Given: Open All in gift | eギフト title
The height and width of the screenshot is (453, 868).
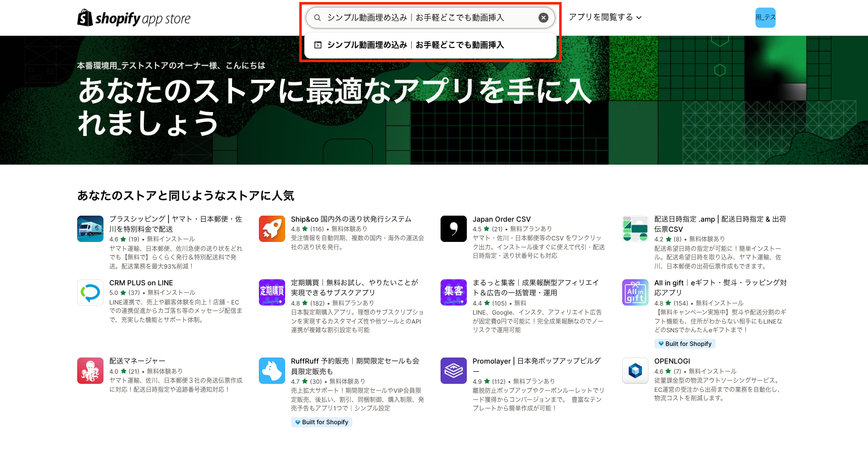Looking at the screenshot, I should [721, 287].
